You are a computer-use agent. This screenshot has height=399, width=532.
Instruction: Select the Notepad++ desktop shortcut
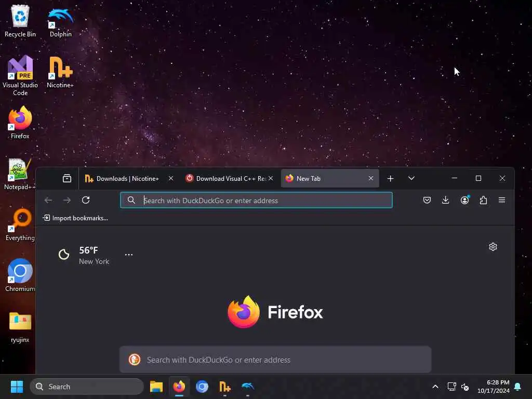[20, 174]
